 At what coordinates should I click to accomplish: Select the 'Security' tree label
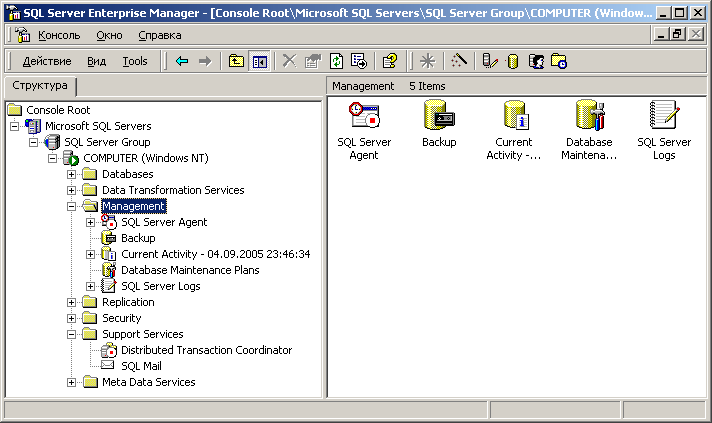[122, 318]
